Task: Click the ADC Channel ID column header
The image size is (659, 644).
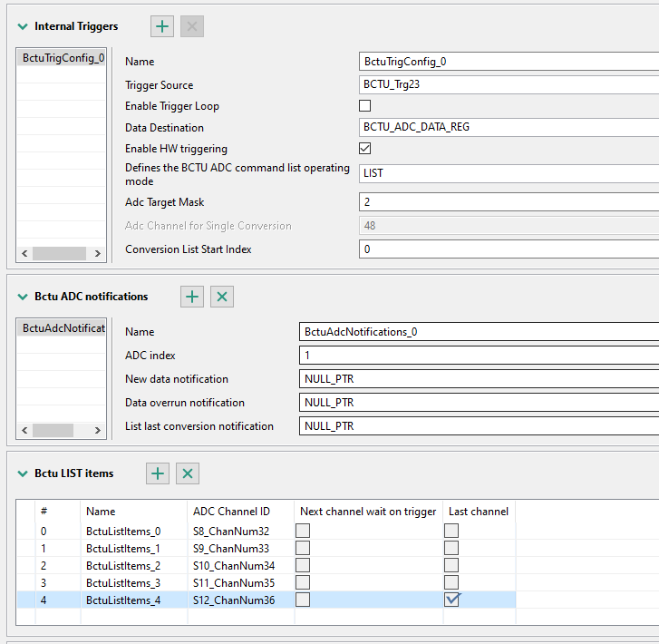Action: point(231,512)
